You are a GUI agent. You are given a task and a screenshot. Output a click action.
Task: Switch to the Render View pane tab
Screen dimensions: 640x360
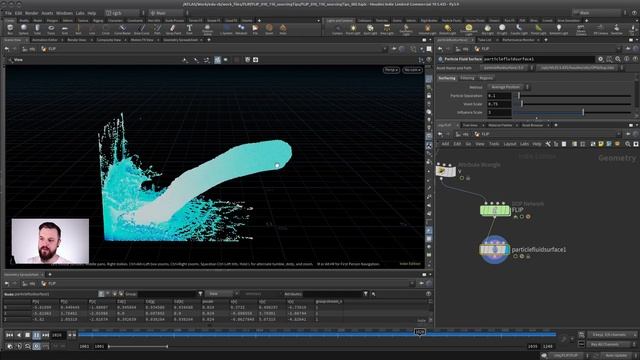[x=76, y=40]
